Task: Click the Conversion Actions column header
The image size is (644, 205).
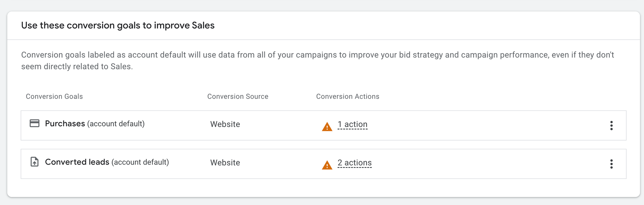Action: 347,96
